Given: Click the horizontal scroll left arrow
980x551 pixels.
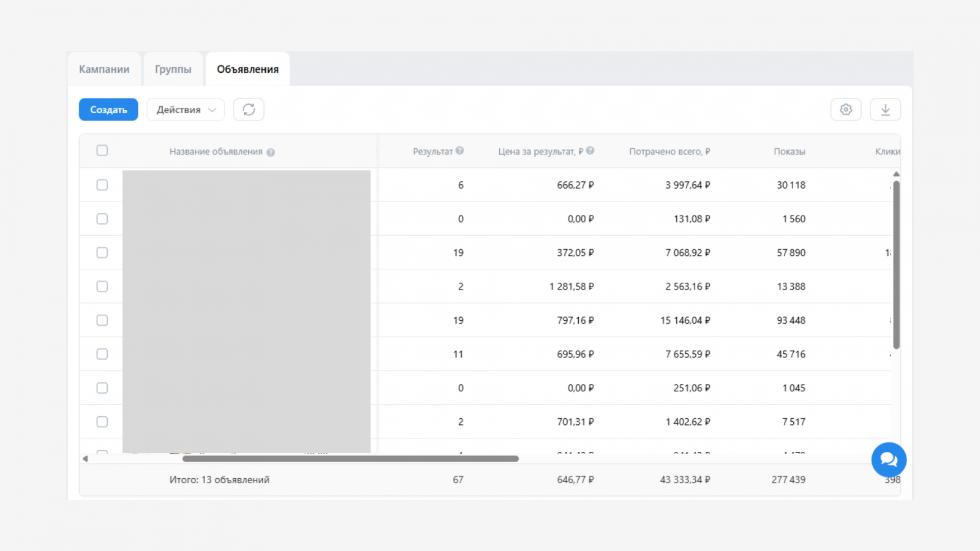Looking at the screenshot, I should [x=85, y=459].
